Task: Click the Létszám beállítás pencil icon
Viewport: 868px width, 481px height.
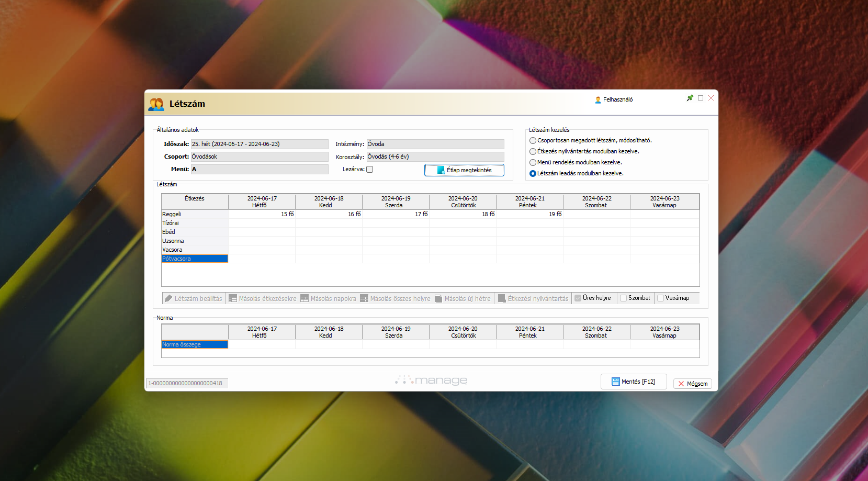Action: point(168,298)
